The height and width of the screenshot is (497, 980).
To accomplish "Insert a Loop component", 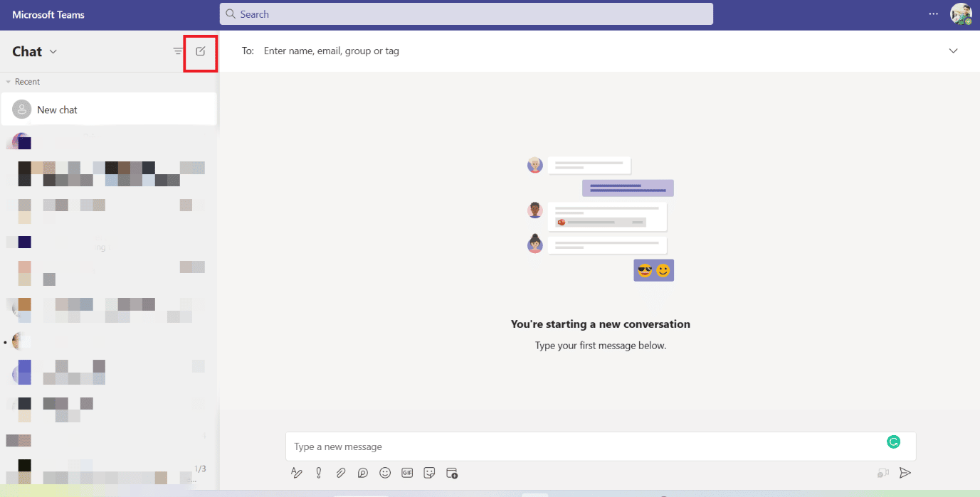I will (362, 472).
